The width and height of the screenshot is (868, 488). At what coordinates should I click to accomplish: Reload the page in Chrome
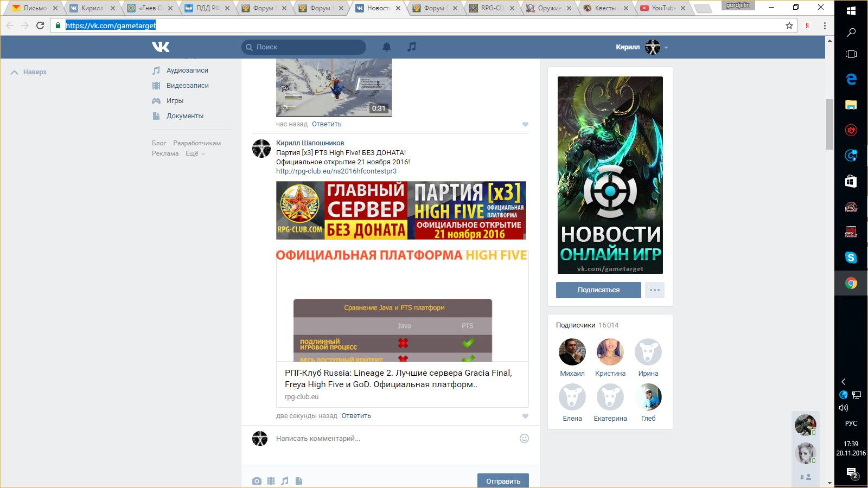[x=40, y=25]
